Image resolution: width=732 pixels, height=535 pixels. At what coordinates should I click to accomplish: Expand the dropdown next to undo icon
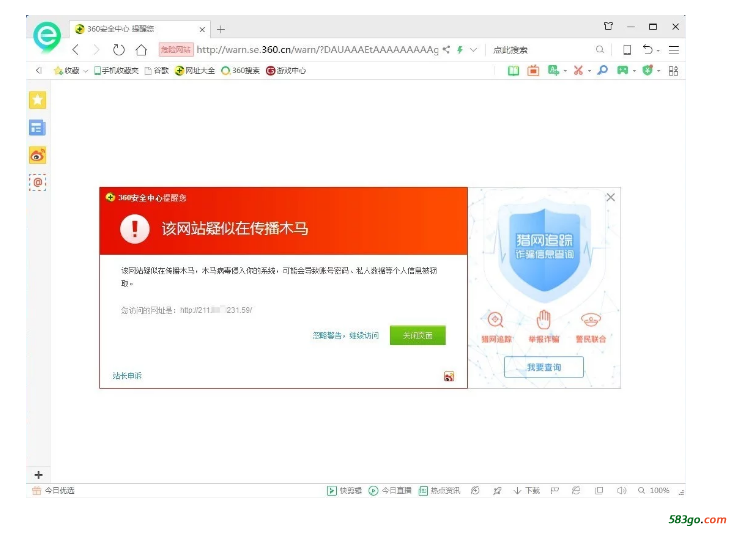pyautogui.click(x=658, y=50)
